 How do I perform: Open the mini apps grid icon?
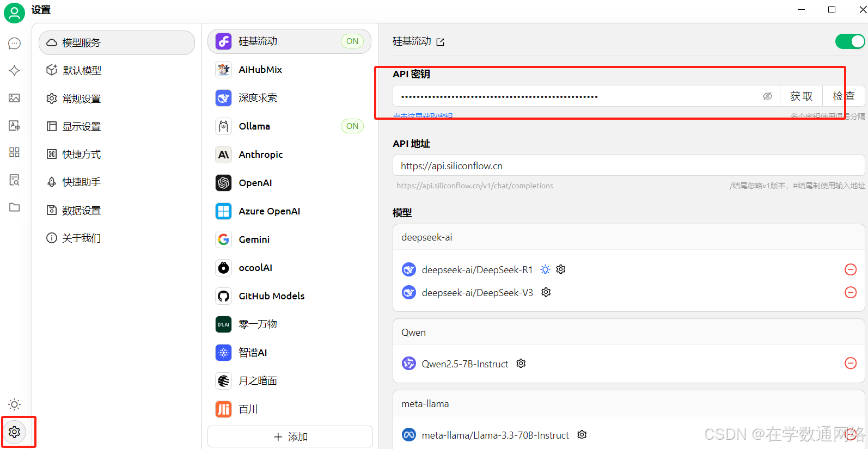(x=15, y=152)
